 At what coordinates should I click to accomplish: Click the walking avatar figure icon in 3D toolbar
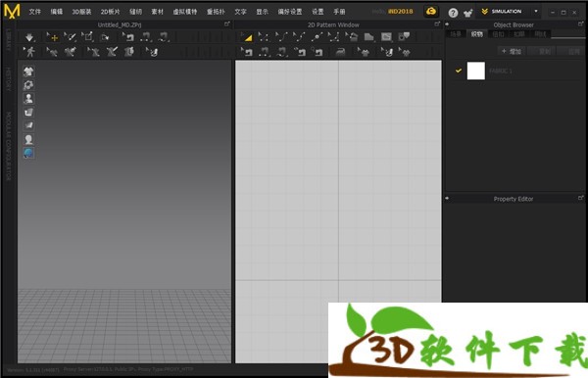[x=29, y=52]
